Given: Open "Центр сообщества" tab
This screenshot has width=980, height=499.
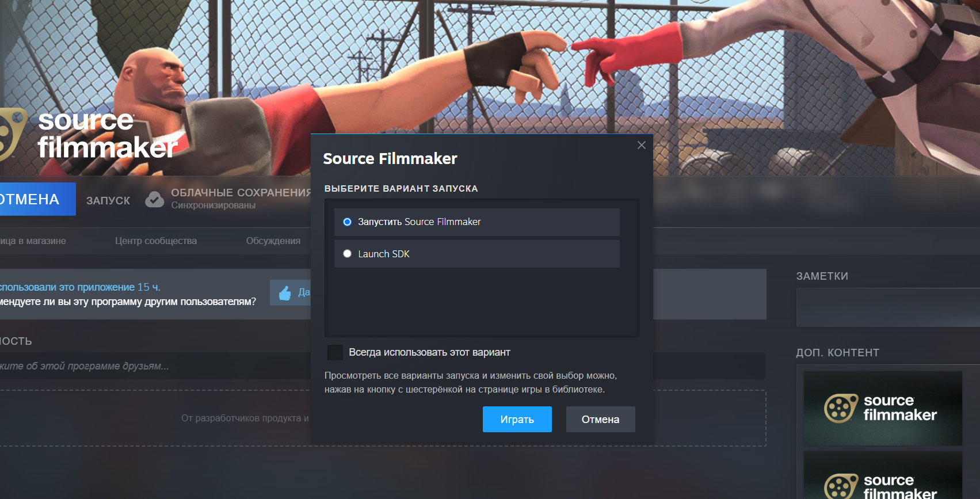Looking at the screenshot, I should [x=156, y=241].
